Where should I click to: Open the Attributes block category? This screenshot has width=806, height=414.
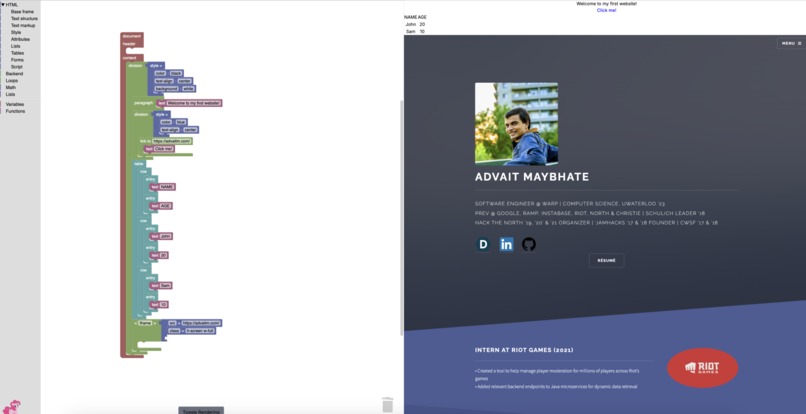pyautogui.click(x=20, y=39)
